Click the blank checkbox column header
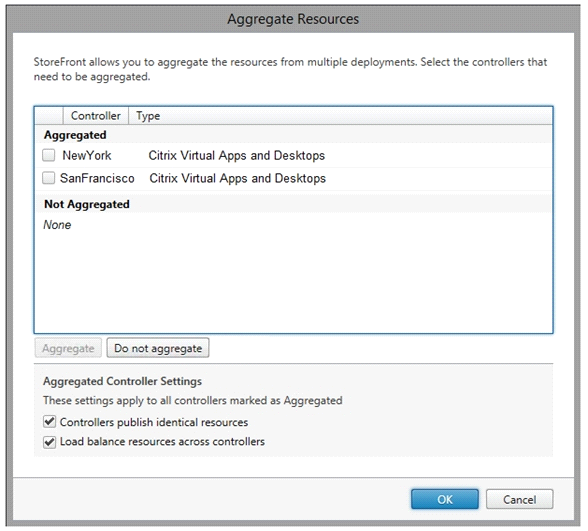This screenshot has width=588, height=531. click(49, 116)
